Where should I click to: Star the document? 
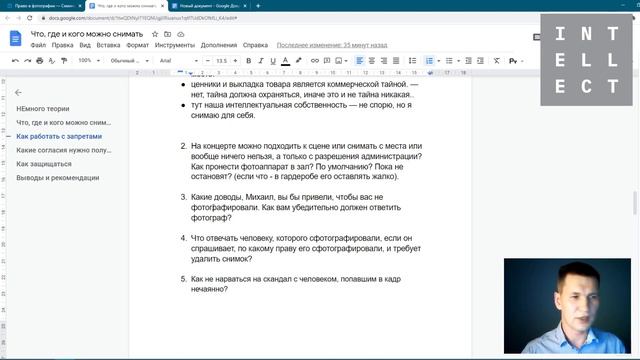tap(155, 34)
